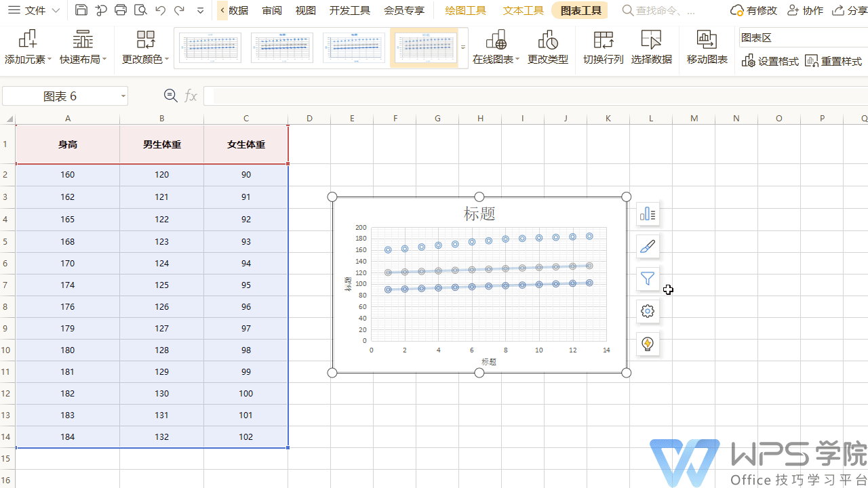Viewport: 868px width, 488px height.
Task: Click the 重置样式 reset style icon
Action: (x=833, y=61)
